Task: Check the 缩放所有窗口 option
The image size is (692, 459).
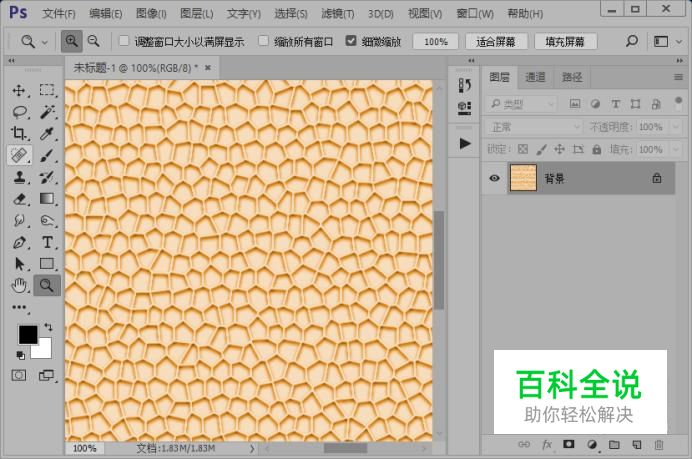Action: (264, 41)
